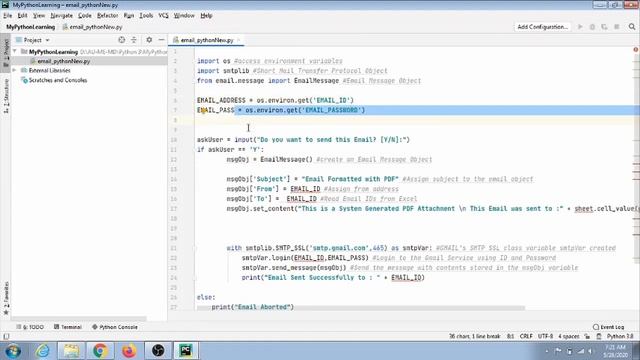Click the UTF-8 encoding status entry
Viewport: 640px width, 360px height.
(545, 337)
